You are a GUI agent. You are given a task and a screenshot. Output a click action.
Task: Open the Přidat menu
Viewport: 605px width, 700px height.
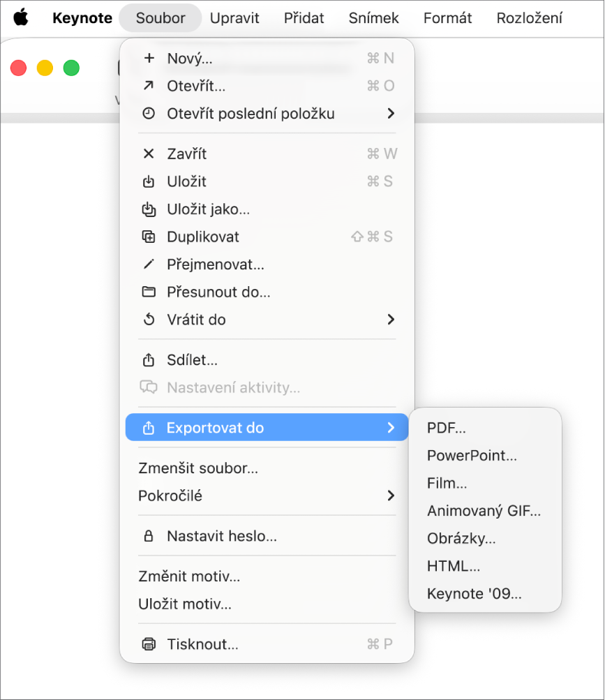tap(304, 18)
